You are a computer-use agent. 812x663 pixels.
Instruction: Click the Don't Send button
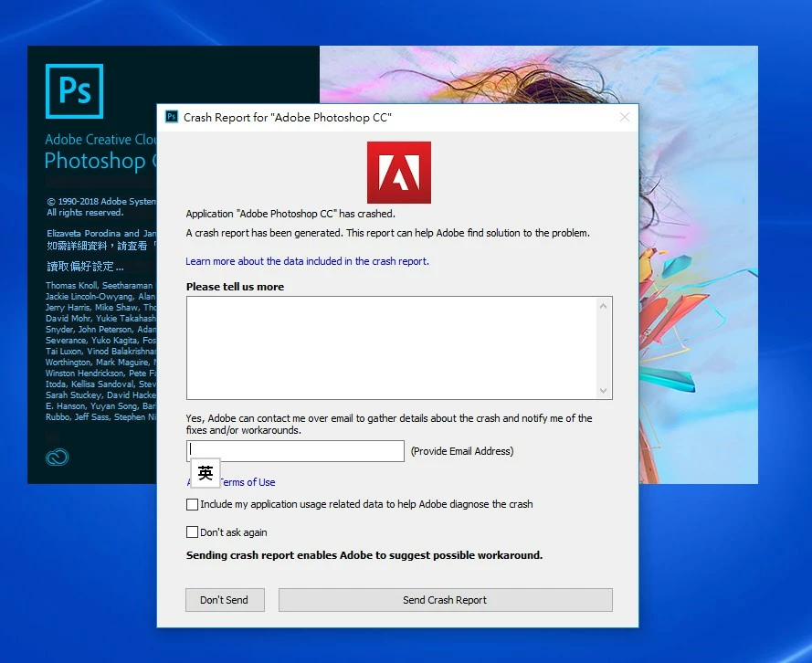tap(225, 600)
